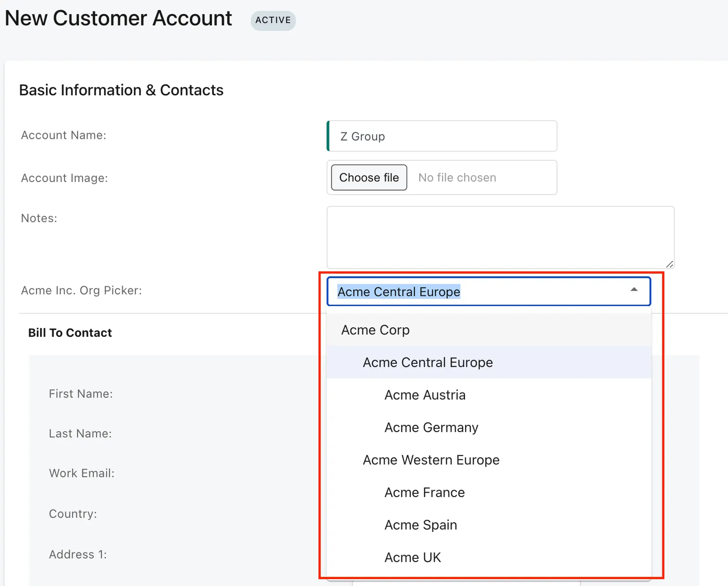
Task: Select Acme Austria from the dropdown
Action: (x=489, y=395)
